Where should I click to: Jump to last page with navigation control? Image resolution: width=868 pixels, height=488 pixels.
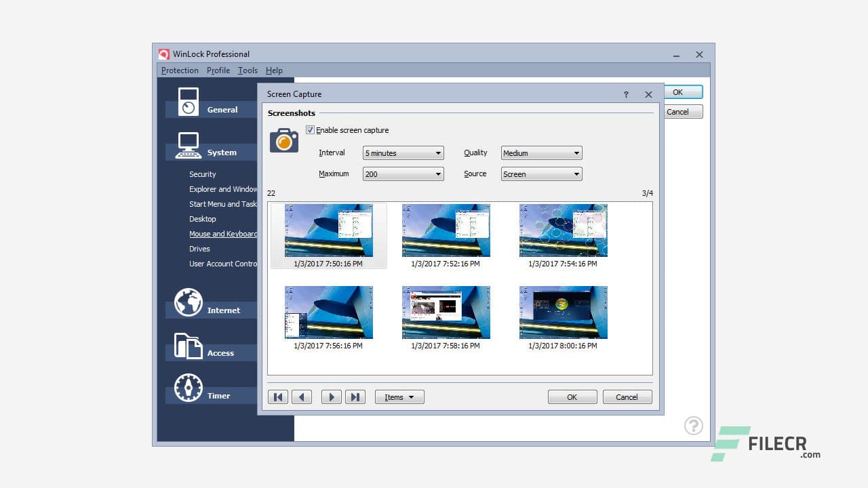[355, 396]
